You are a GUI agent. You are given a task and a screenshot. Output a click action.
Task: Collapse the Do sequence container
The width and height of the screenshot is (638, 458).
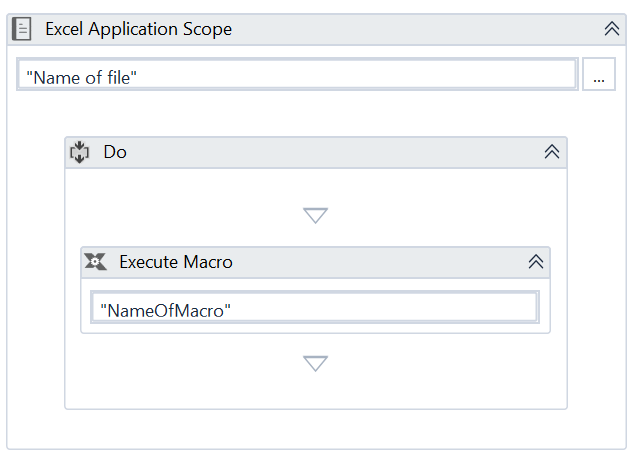click(x=551, y=152)
